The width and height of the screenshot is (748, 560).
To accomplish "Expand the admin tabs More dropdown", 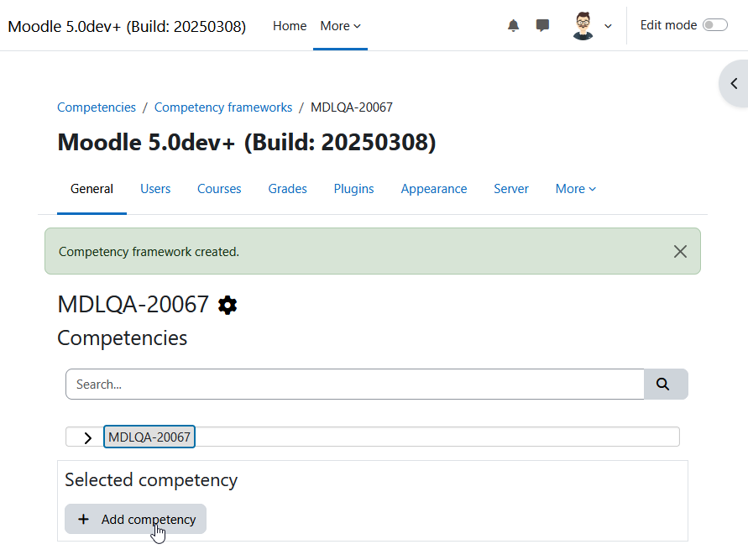I will (575, 189).
